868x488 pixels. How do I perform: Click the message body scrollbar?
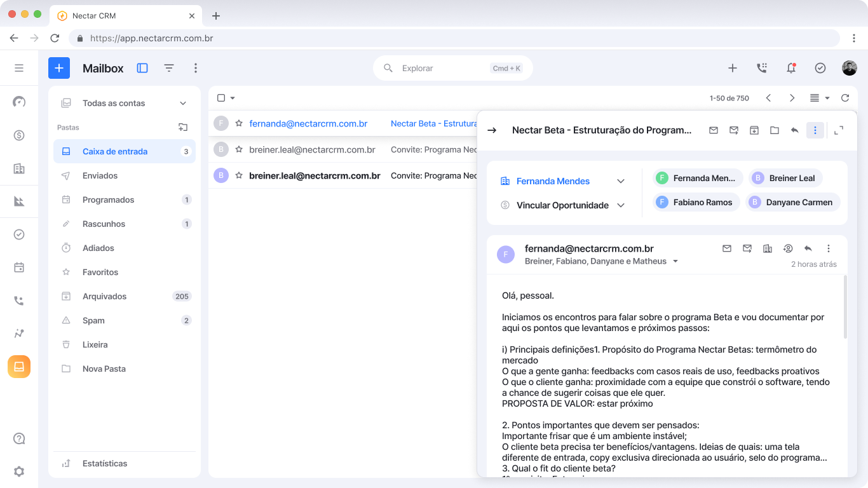[x=845, y=307]
